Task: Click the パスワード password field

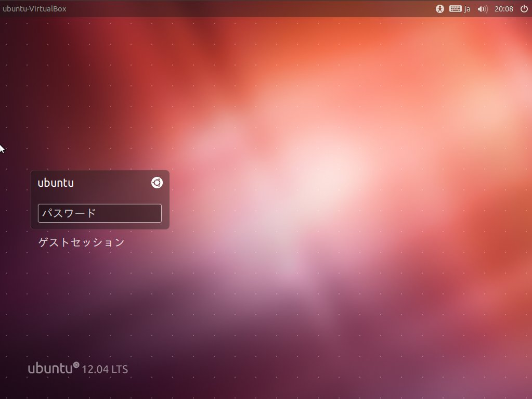Action: pos(99,213)
